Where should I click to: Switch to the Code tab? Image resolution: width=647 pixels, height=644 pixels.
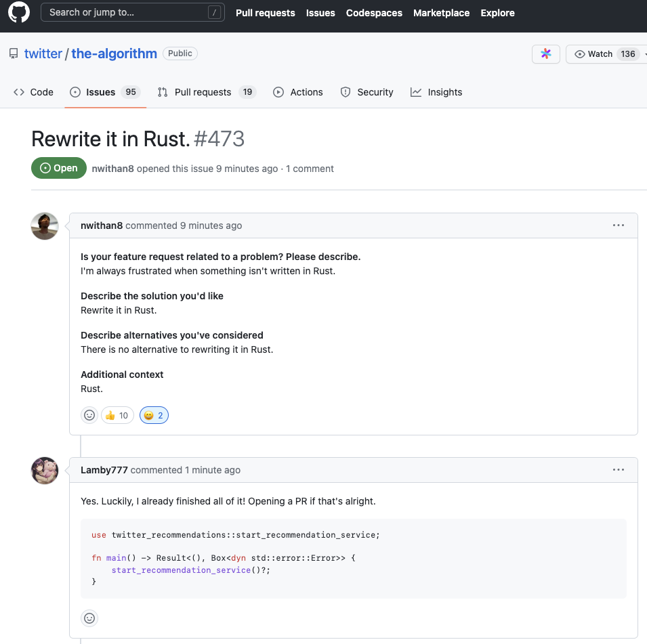(x=33, y=92)
